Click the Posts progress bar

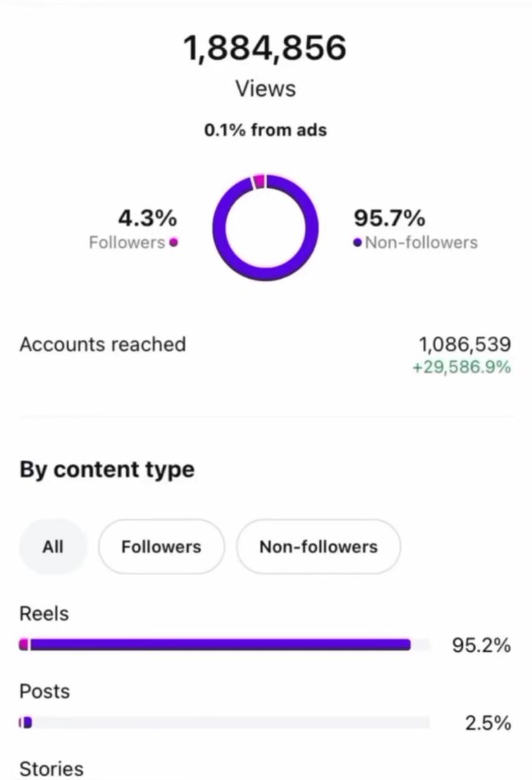click(228, 722)
